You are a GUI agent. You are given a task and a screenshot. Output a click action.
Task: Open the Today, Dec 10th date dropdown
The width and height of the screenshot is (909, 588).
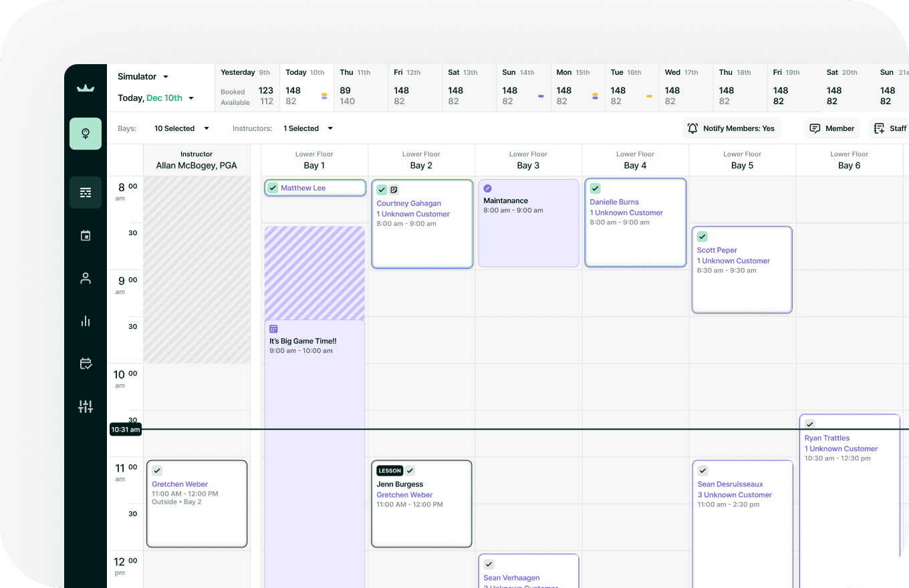click(x=156, y=98)
